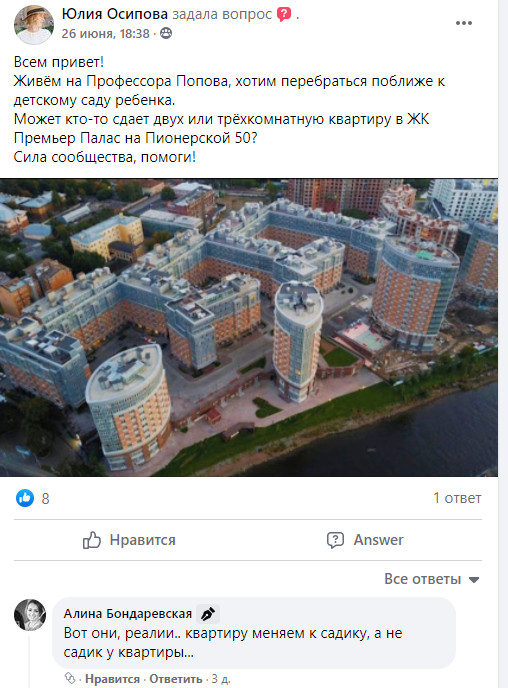This screenshot has width=508, height=688.
Task: Expand the '1 ответ' replies count
Action: tap(457, 498)
